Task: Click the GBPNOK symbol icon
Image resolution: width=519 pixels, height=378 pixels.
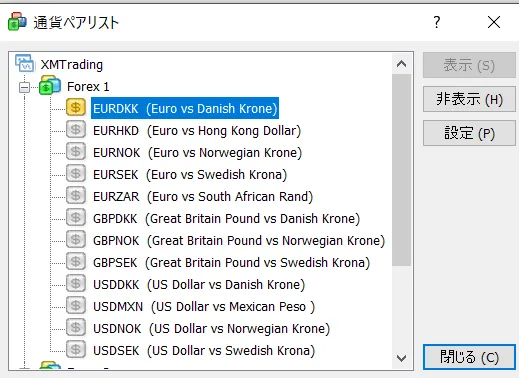Action: click(x=76, y=239)
